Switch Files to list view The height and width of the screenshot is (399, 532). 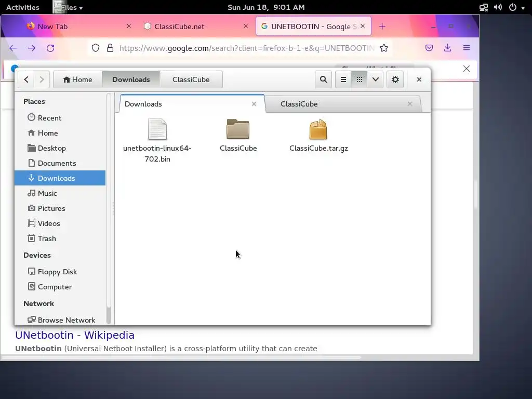click(343, 79)
